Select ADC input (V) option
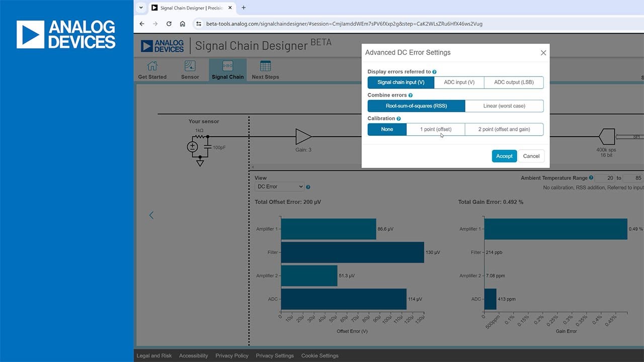Viewport: 644px width, 362px height. [459, 82]
